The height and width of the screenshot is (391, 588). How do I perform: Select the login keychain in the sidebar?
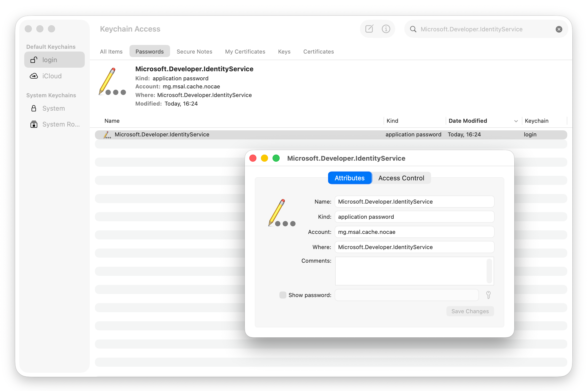click(55, 60)
